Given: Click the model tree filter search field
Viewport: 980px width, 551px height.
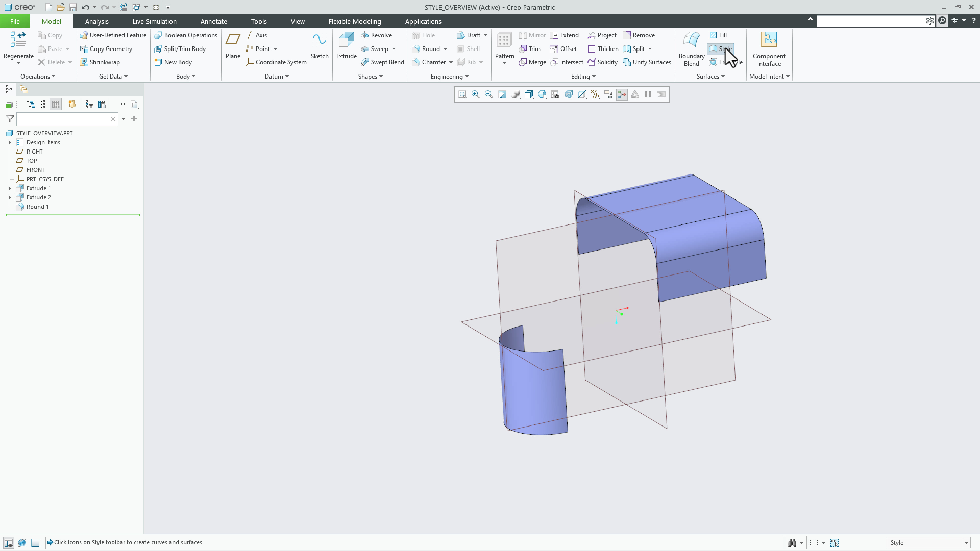Looking at the screenshot, I should pyautogui.click(x=67, y=119).
